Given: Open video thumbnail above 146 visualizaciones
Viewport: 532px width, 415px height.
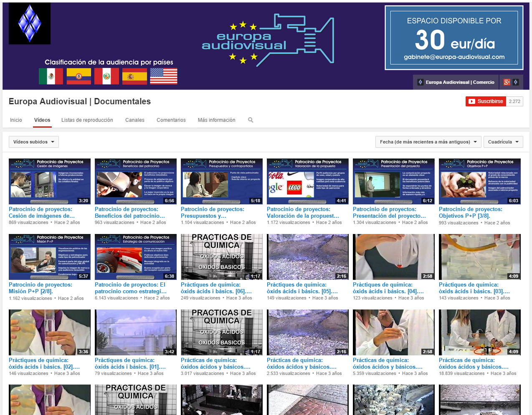Looking at the screenshot, I should (50, 332).
